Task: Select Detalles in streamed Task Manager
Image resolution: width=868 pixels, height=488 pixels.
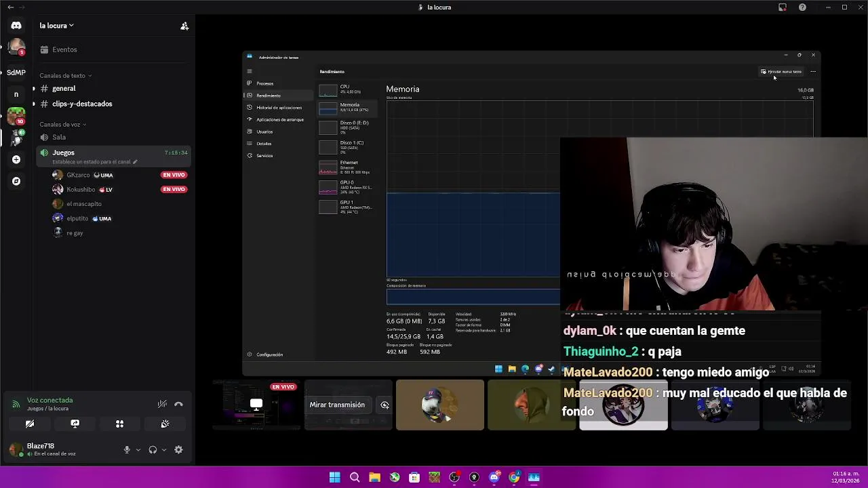Action: pyautogui.click(x=277, y=144)
